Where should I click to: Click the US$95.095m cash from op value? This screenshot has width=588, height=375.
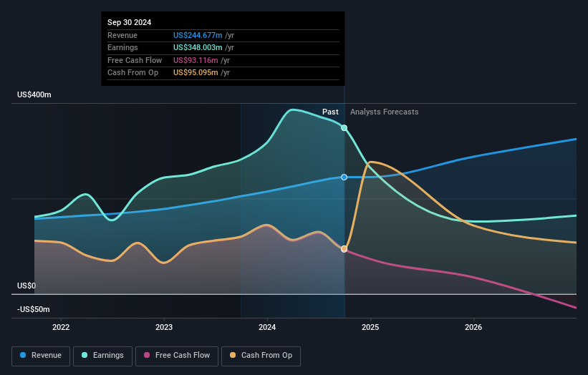(x=196, y=73)
